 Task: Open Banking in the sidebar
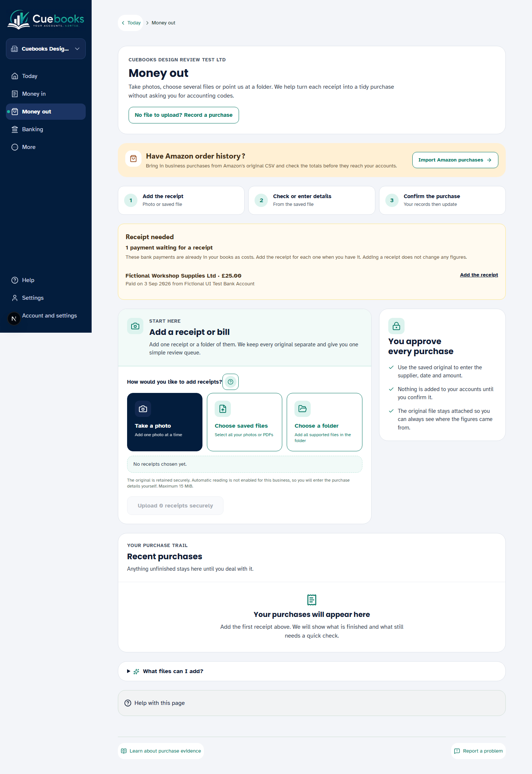(x=46, y=129)
